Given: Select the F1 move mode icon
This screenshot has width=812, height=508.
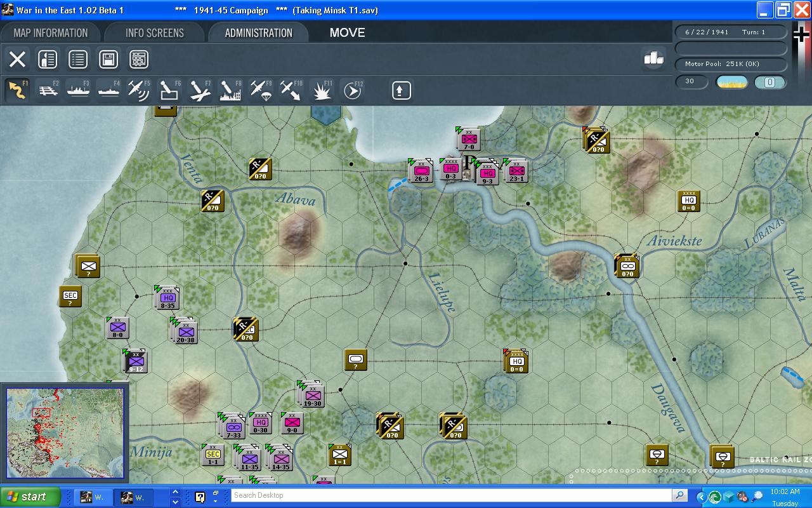Looking at the screenshot, I should pyautogui.click(x=17, y=91).
